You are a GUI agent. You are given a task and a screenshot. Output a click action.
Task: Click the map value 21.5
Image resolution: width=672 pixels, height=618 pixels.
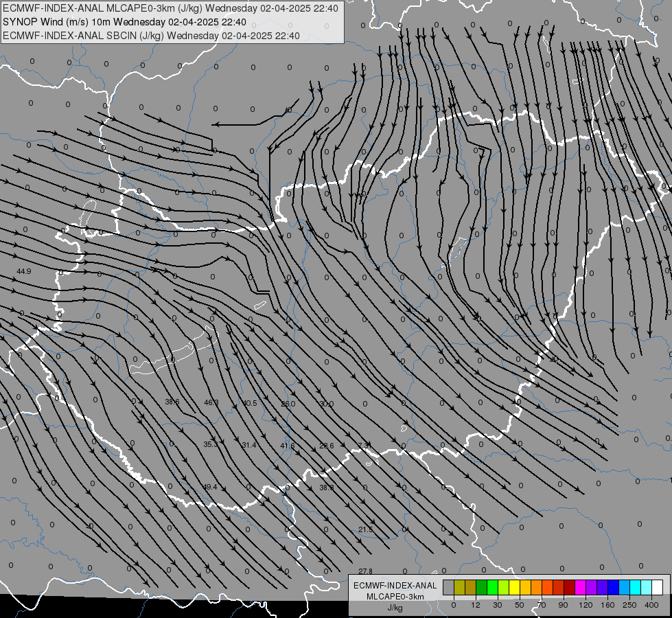click(366, 529)
